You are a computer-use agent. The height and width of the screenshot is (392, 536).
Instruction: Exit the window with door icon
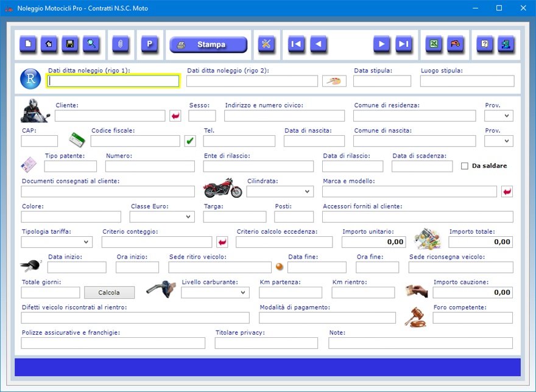(506, 44)
